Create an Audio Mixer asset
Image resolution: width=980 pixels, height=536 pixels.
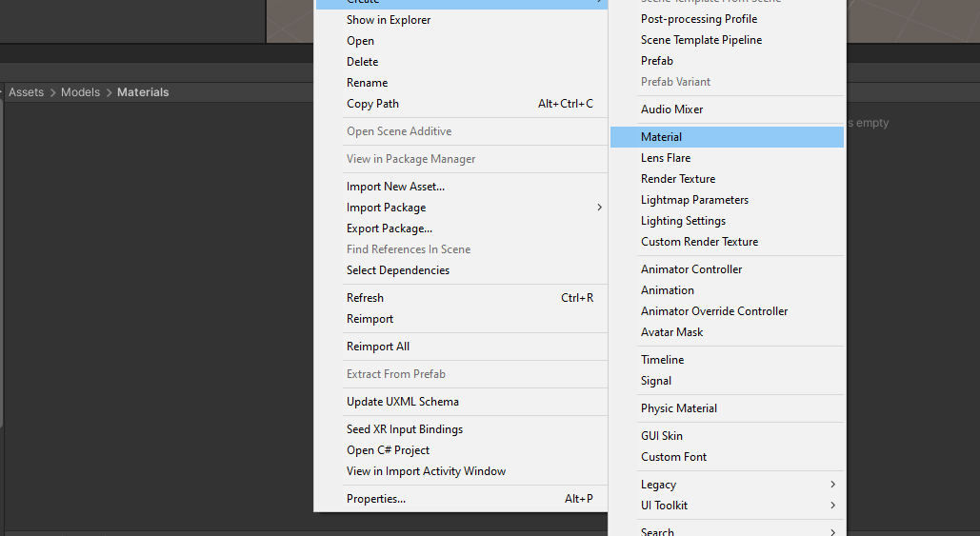(x=671, y=109)
